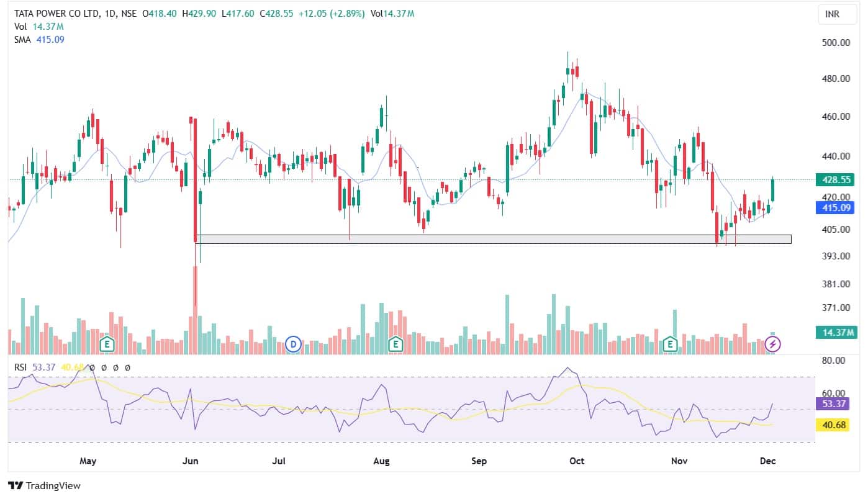Click the purple lightning bolt icon

click(773, 343)
